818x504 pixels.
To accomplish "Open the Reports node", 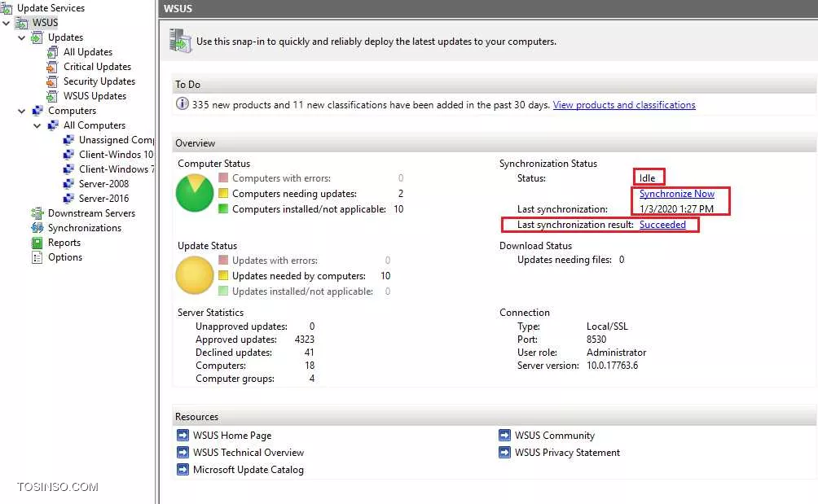I will 64,243.
